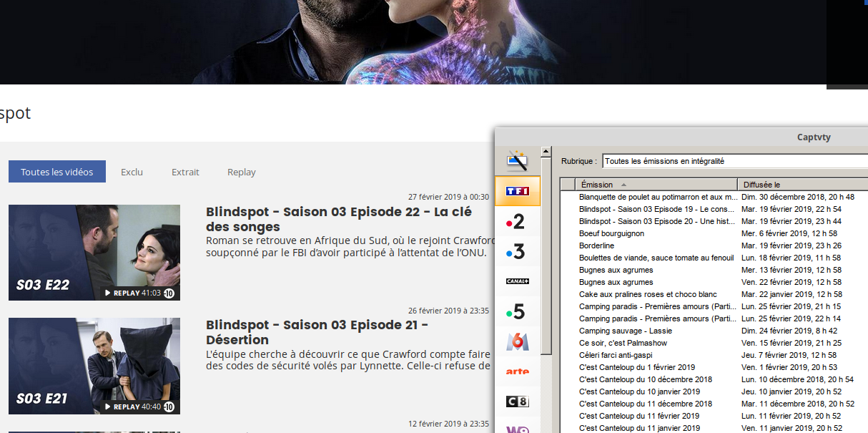Play the S03 E22 episode thumbnail
This screenshot has height=433, width=868.
pos(94,253)
